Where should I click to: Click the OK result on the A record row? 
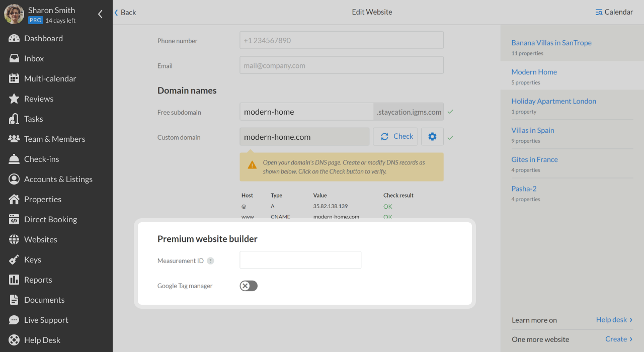(x=388, y=206)
